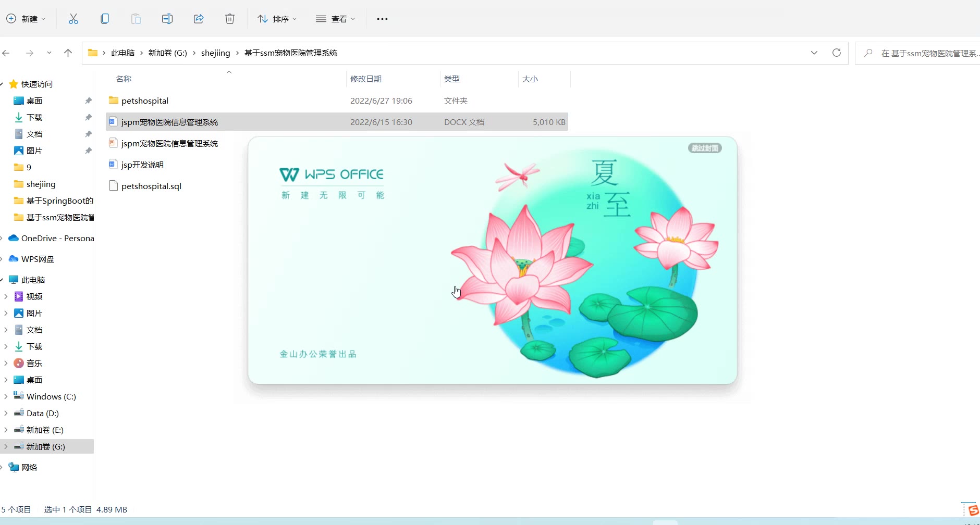Click 此电脑 in the address breadcrumb
This screenshot has height=525, width=980.
(123, 53)
